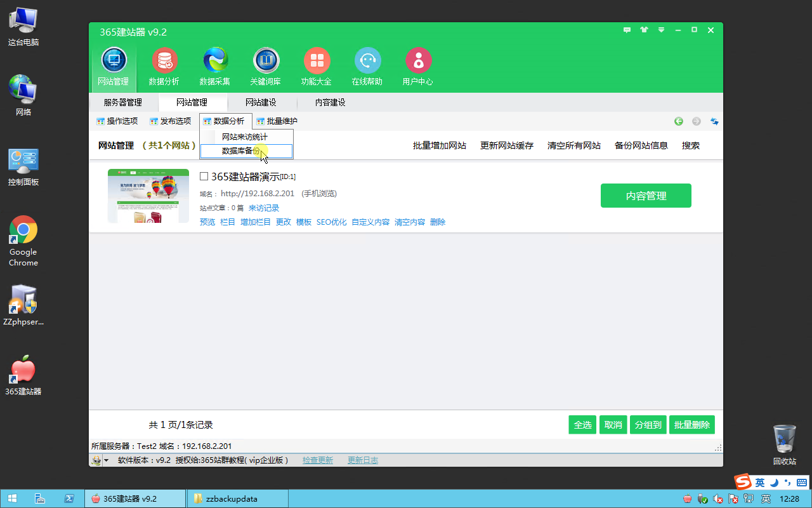Open status bar user icon dropdown arrow
This screenshot has width=812, height=508.
tap(106, 460)
